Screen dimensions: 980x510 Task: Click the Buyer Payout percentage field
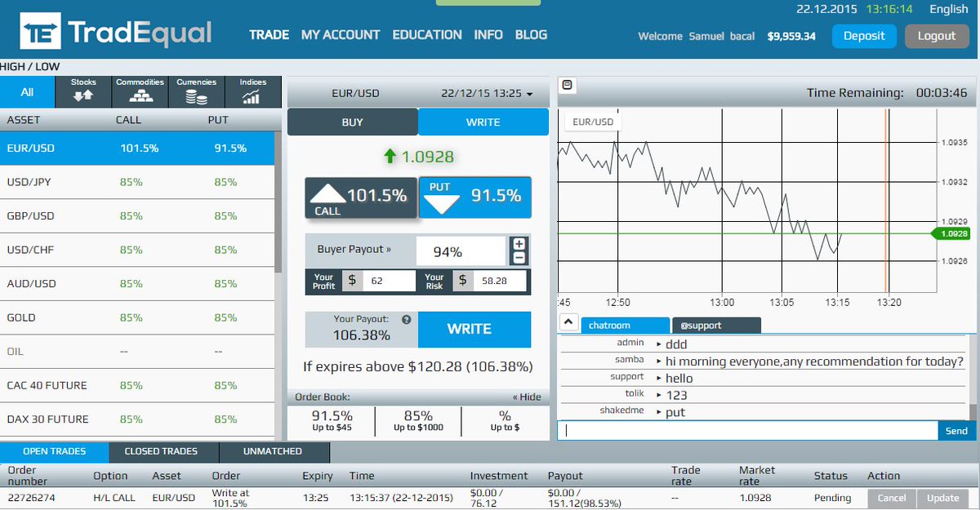point(461,251)
